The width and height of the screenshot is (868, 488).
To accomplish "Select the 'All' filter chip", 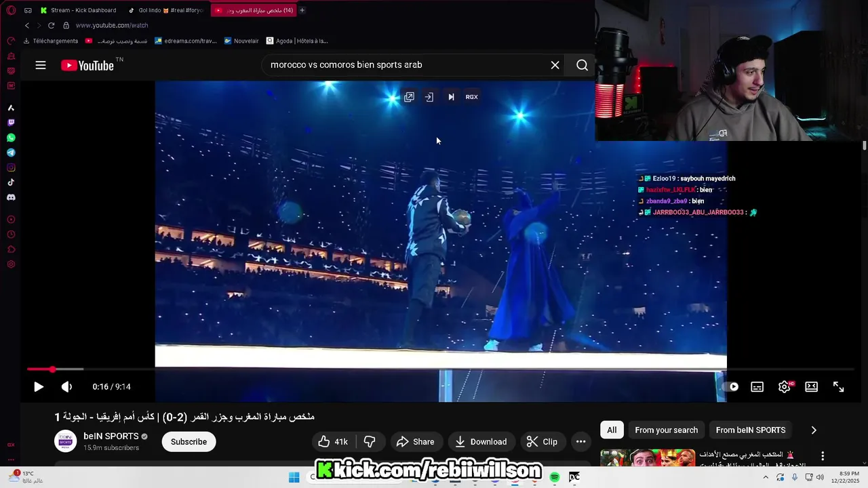I will [x=612, y=430].
